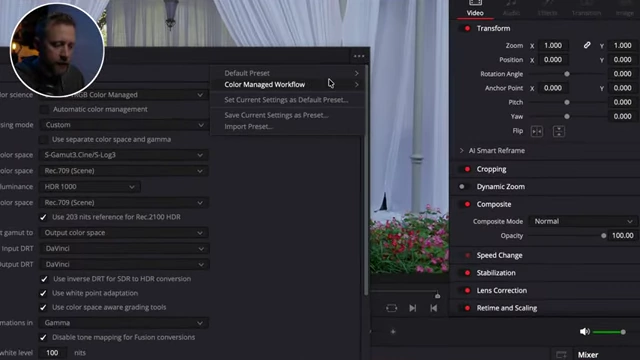Toggle the Retime and Scaling enable dot

click(467, 308)
